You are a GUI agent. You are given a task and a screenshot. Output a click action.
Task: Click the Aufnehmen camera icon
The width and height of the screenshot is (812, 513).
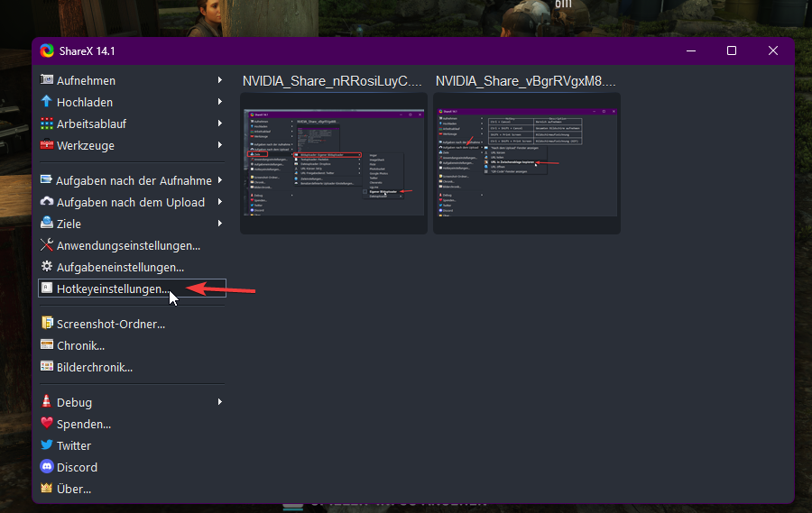[47, 80]
